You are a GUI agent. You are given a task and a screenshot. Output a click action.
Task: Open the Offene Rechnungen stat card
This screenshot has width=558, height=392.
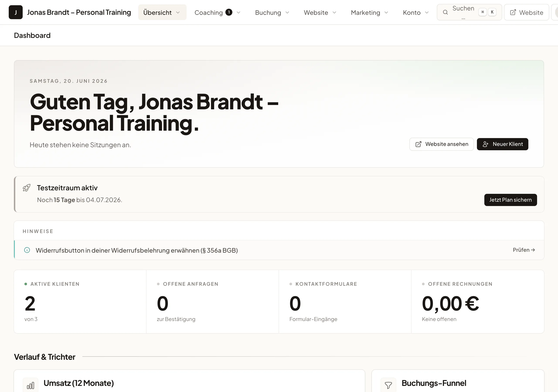(478, 302)
